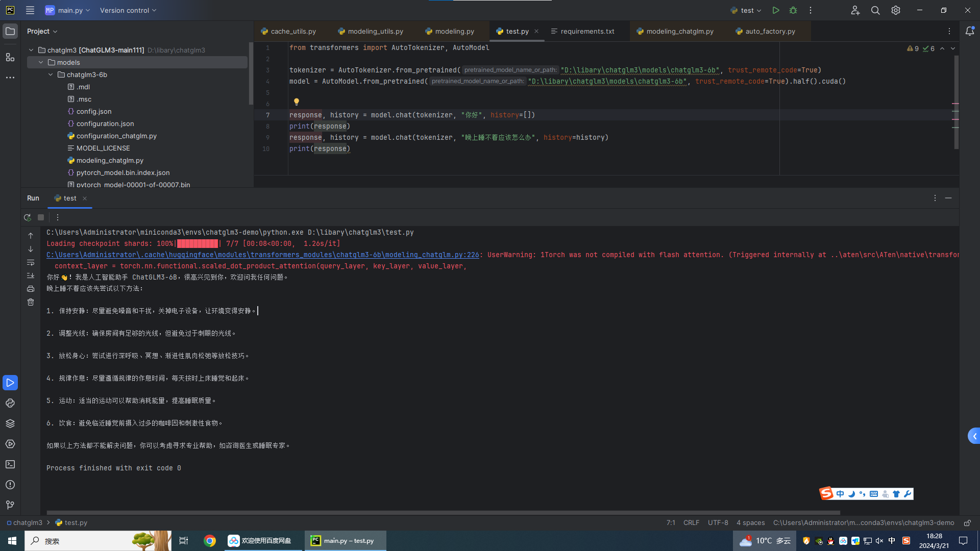Print the console output
The height and width of the screenshot is (551, 980).
coord(31,289)
